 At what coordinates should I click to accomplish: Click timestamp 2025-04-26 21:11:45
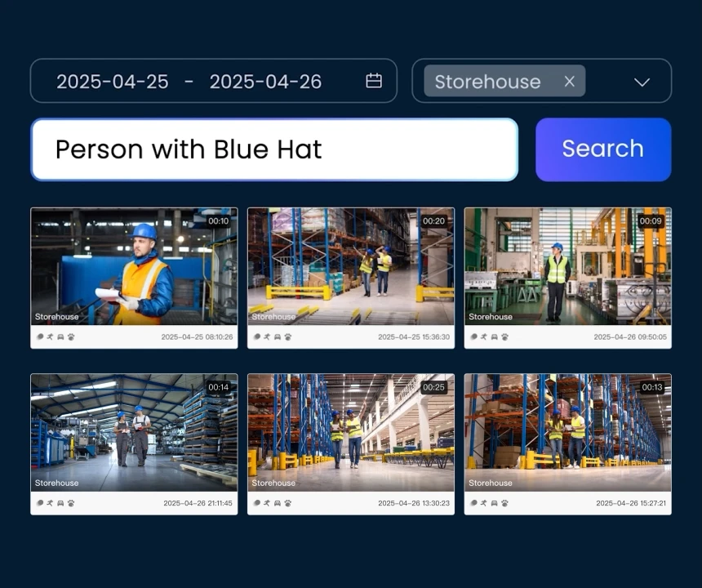tap(198, 503)
